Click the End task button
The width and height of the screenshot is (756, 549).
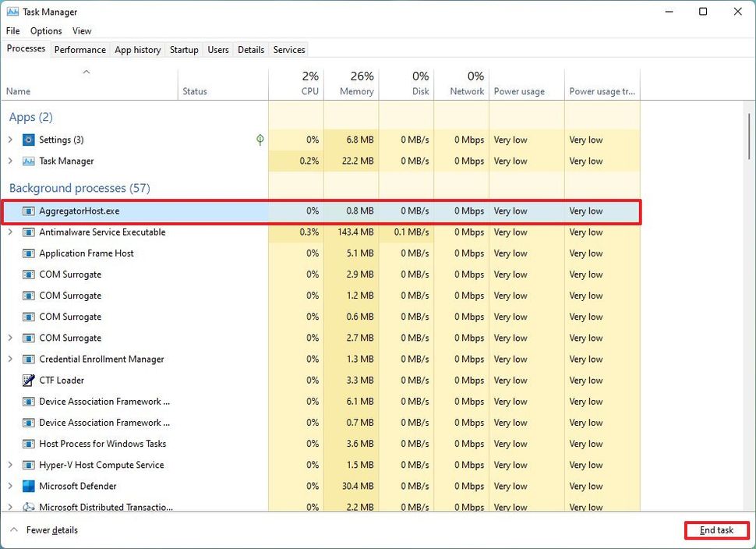tap(715, 530)
